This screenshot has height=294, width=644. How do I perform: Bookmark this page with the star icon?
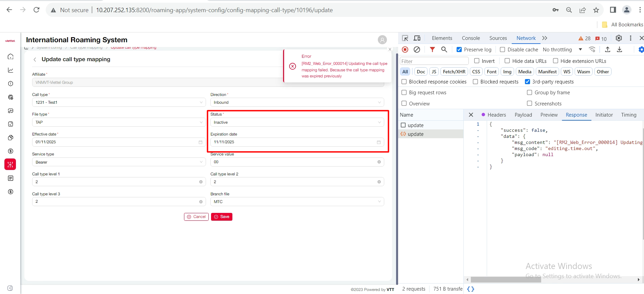coord(596,10)
